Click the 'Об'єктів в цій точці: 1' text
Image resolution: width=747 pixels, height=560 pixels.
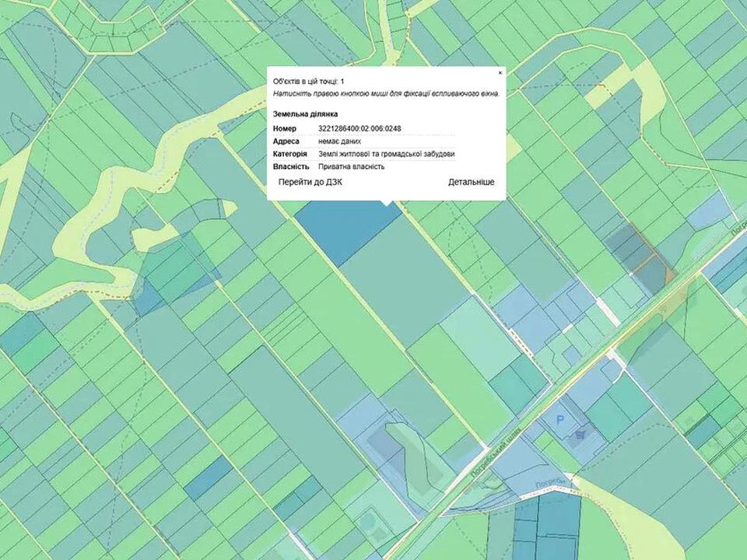pos(308,81)
